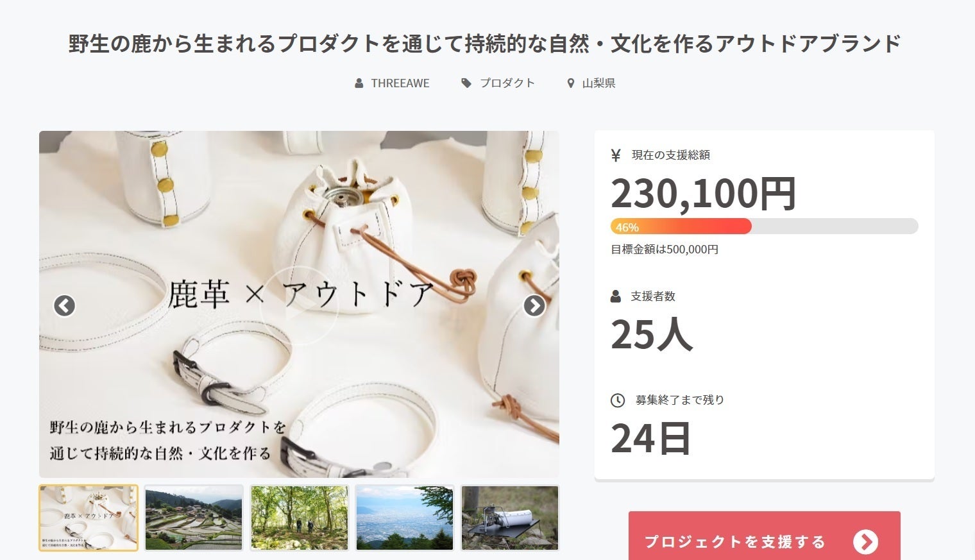The image size is (975, 560).
Task: Click the arrow icon in support button
Action: (x=865, y=542)
